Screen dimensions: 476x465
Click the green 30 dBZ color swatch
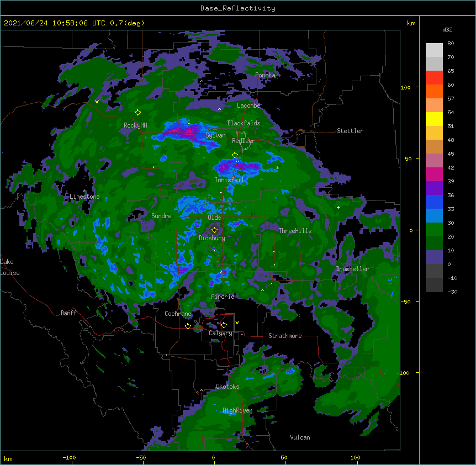[x=434, y=230]
